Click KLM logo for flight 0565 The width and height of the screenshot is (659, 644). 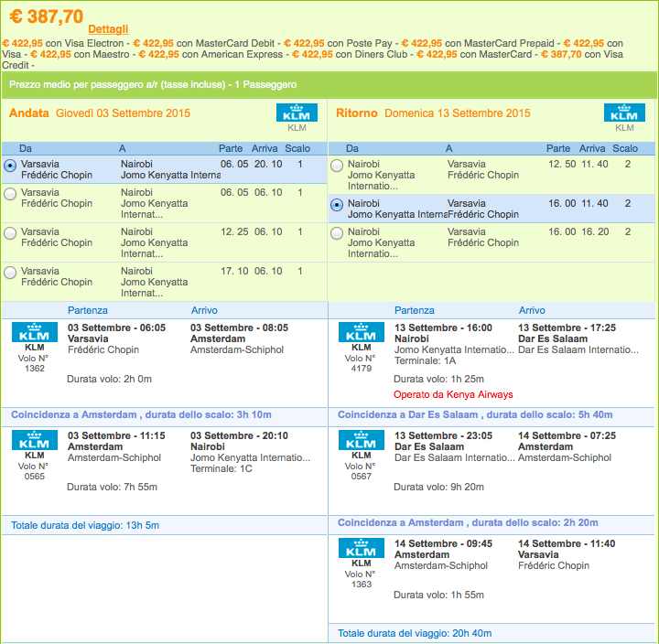[35, 440]
